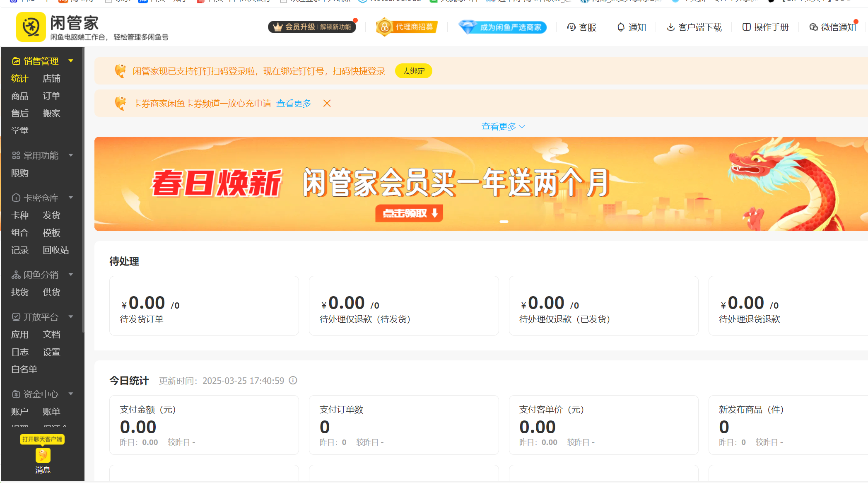Collapse the 资金中心 menu arrow
This screenshot has width=868, height=483.
71,394
